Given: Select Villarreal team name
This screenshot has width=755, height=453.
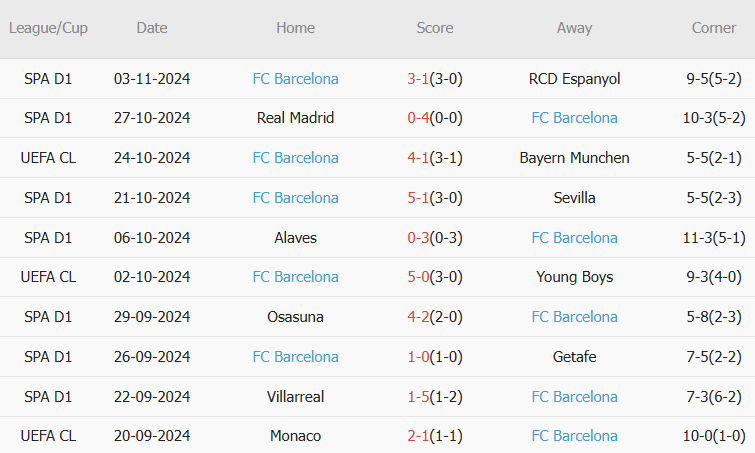Looking at the screenshot, I should point(295,397).
